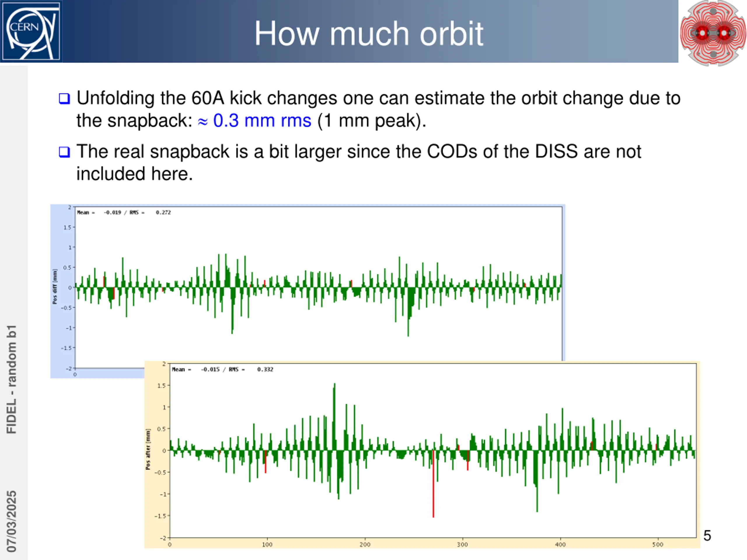The height and width of the screenshot is (560, 747).
Task: Click the 300 tick on lower x-axis
Action: [462, 545]
